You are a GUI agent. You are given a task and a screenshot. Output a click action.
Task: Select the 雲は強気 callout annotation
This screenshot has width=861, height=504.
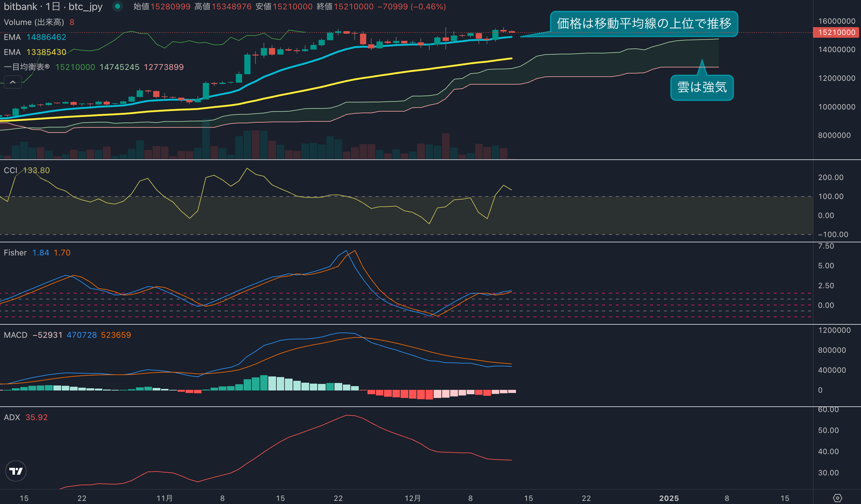click(702, 87)
